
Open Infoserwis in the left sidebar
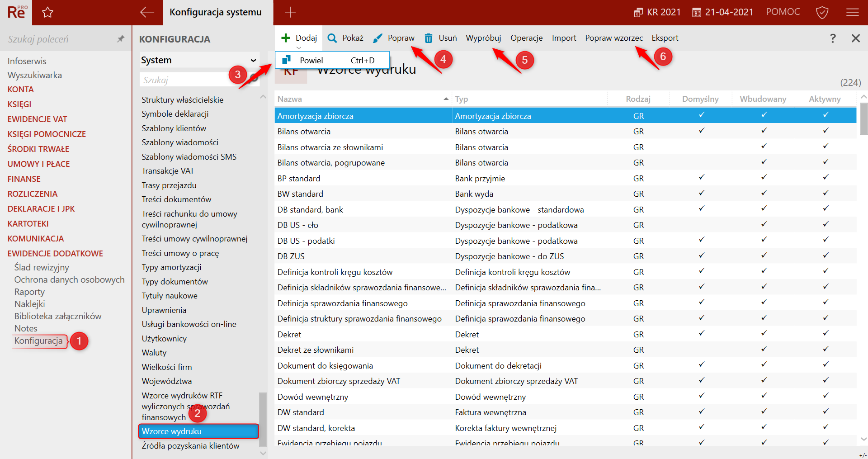pos(27,61)
